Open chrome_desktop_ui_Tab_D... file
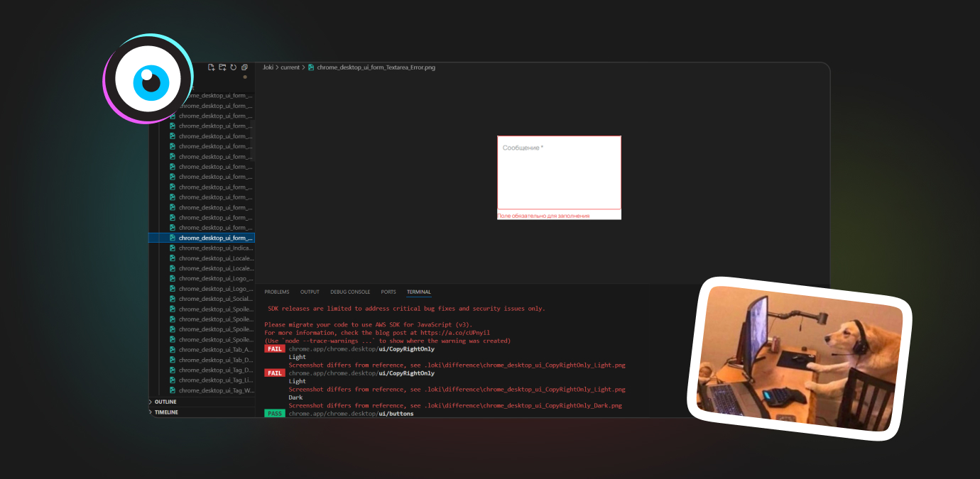This screenshot has height=479, width=980. coord(215,360)
